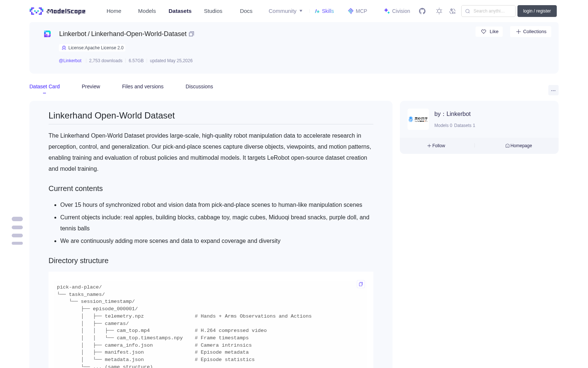Go to the Home nav item

click(x=114, y=11)
